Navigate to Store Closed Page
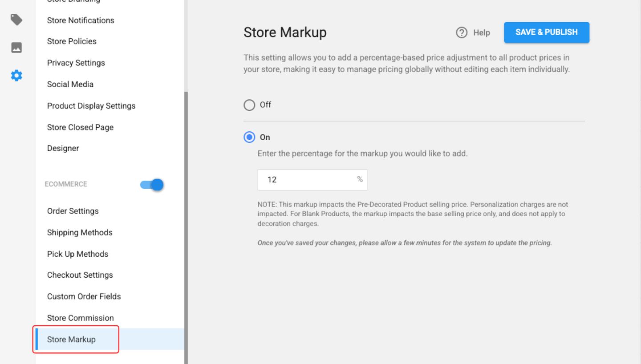 click(x=80, y=127)
